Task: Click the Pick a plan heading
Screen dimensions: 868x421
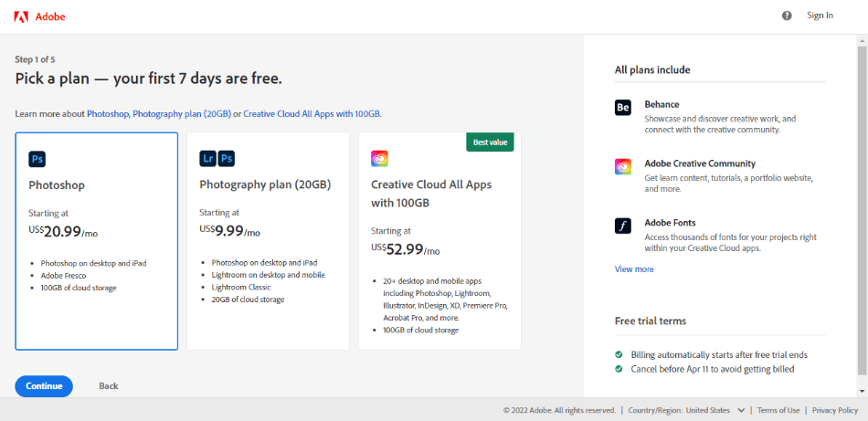Action: click(148, 78)
